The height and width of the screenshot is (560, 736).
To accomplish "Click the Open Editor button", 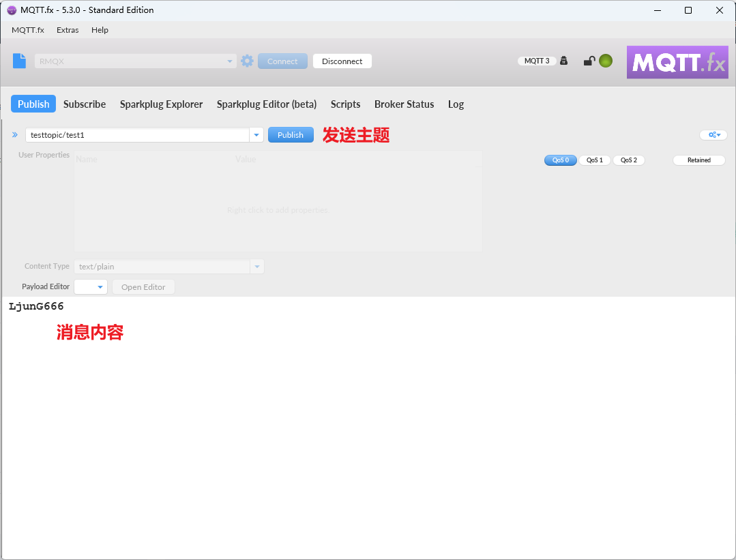I will click(143, 286).
